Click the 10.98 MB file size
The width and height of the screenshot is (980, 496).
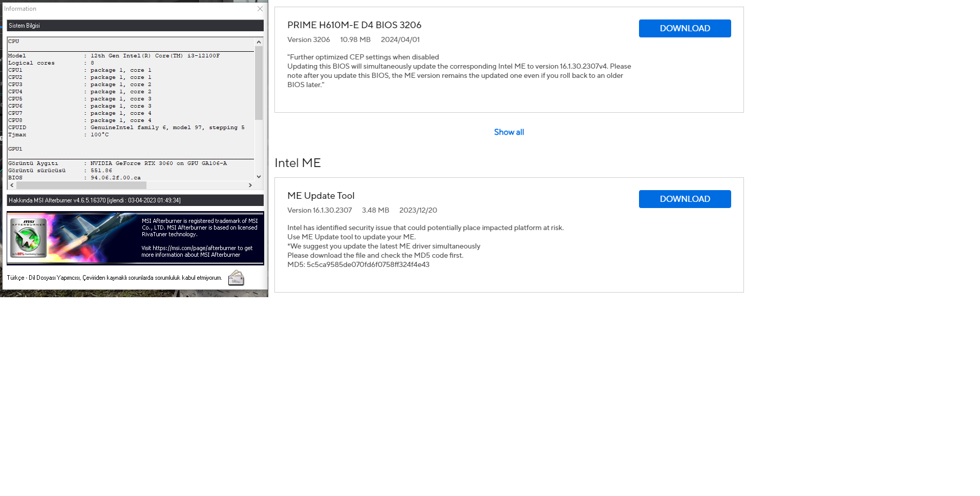(x=355, y=39)
